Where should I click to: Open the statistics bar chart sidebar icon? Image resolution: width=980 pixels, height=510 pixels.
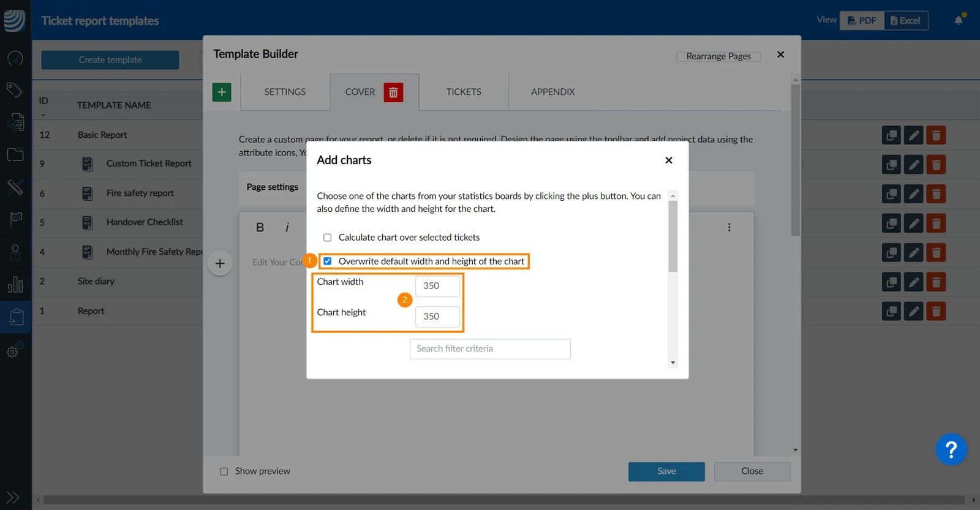[x=15, y=285]
